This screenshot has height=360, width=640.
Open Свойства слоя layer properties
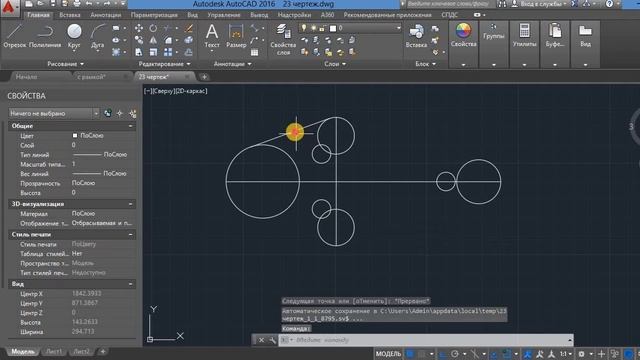tap(283, 39)
